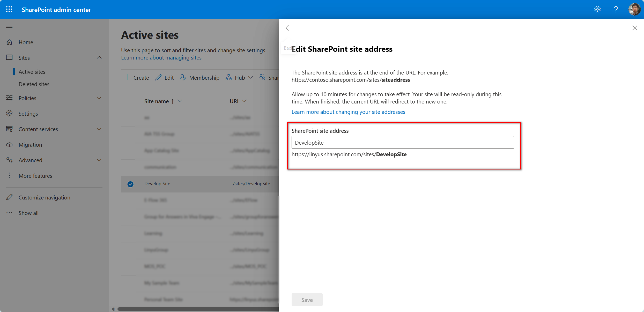Open the app launcher waffle icon
The width and height of the screenshot is (644, 312).
tap(9, 9)
